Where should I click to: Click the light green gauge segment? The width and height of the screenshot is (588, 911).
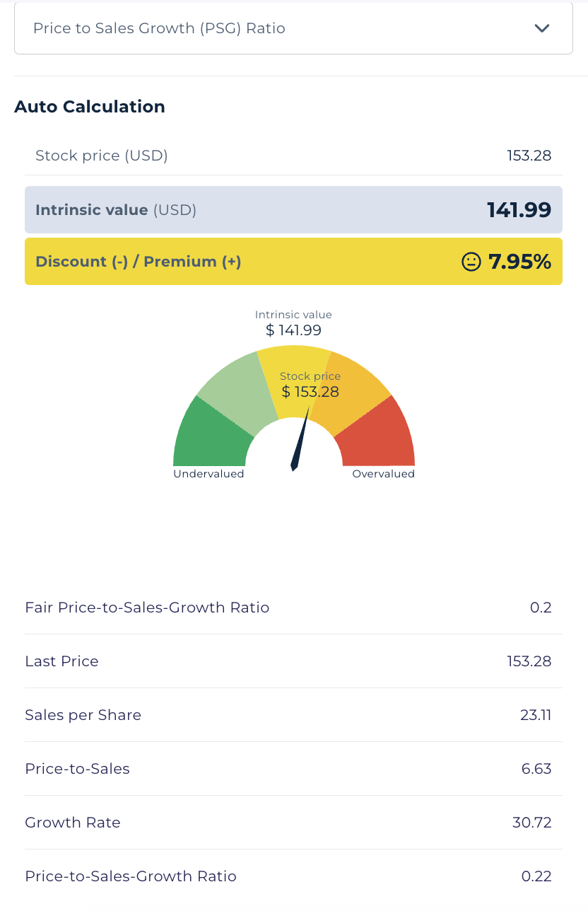click(x=237, y=393)
